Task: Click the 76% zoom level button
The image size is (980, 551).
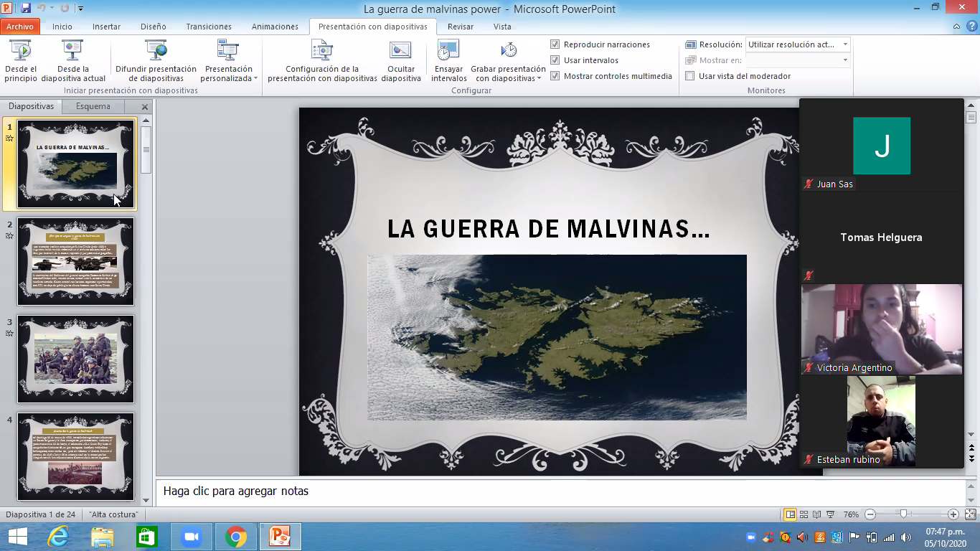Action: pyautogui.click(x=851, y=514)
